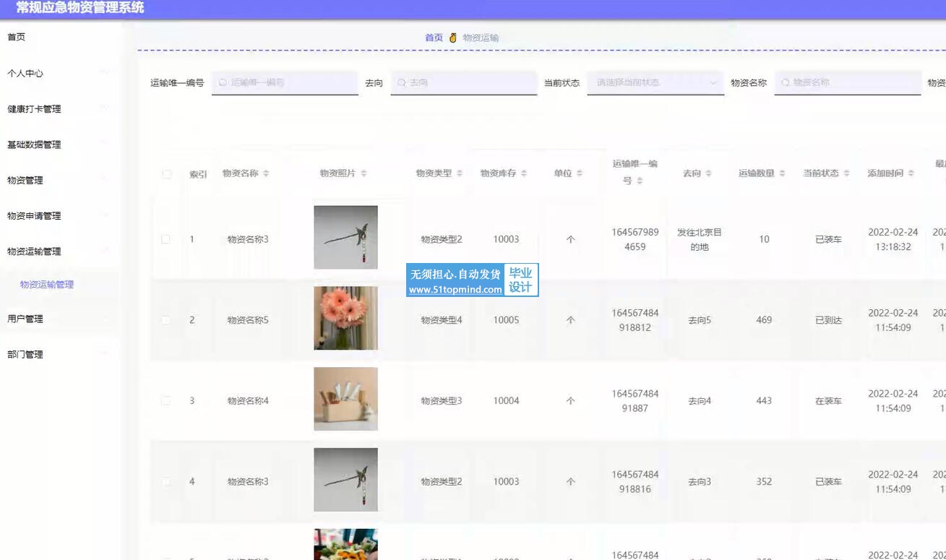Image resolution: width=946 pixels, height=560 pixels.
Task: Click transport quantity 352
Action: [x=764, y=482]
